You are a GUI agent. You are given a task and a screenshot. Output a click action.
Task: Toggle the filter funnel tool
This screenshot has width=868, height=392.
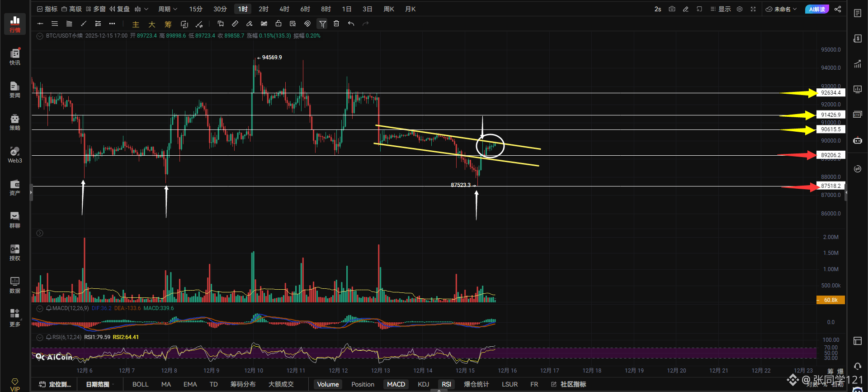pos(322,24)
